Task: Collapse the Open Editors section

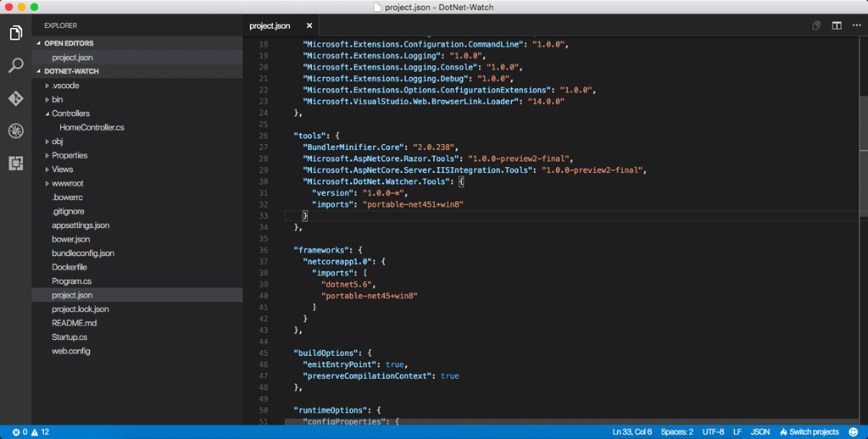Action: point(137,43)
